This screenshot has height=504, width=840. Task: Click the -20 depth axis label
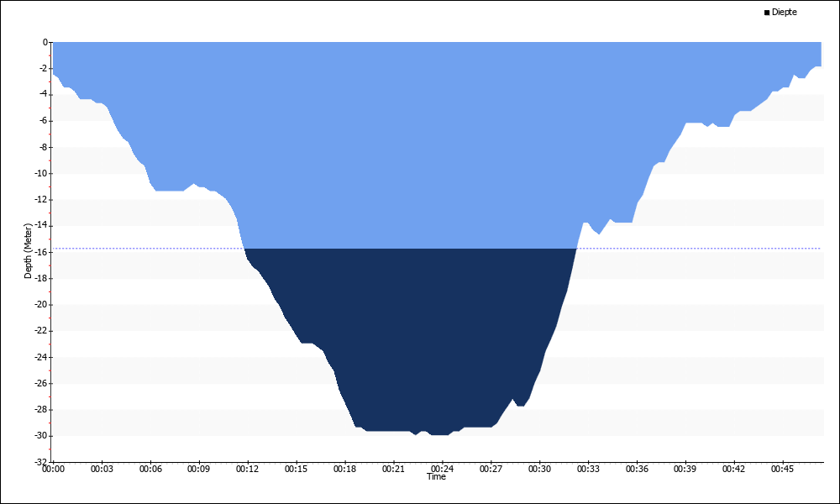coord(42,304)
